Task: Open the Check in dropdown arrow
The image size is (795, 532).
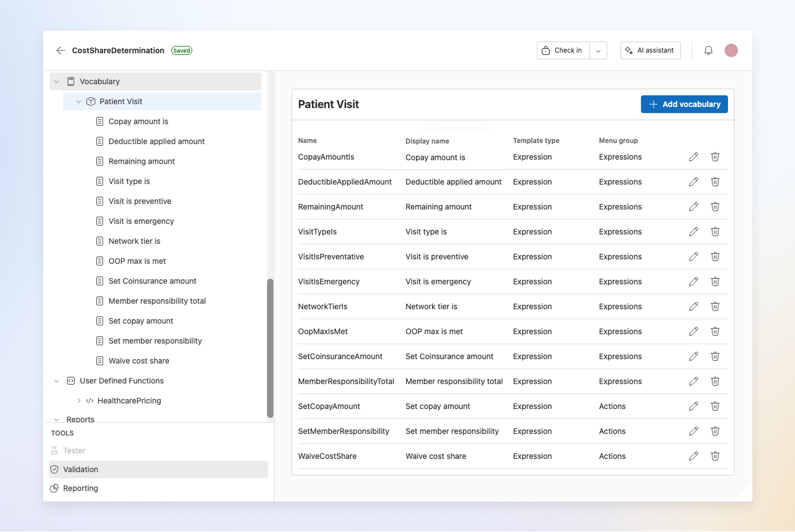Action: pos(598,50)
